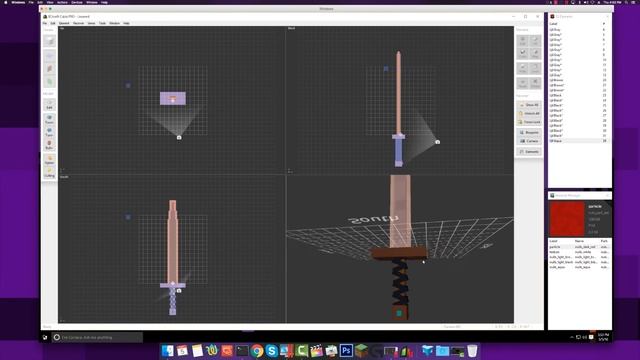The height and width of the screenshot is (360, 640).
Task: Click the red texture preview thumbnail
Action: [567, 220]
